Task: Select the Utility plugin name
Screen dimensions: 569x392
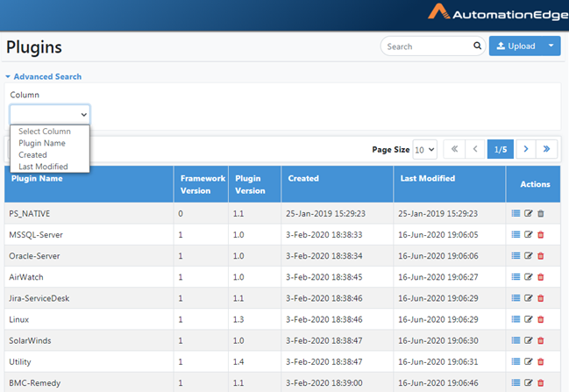Action: [20, 362]
